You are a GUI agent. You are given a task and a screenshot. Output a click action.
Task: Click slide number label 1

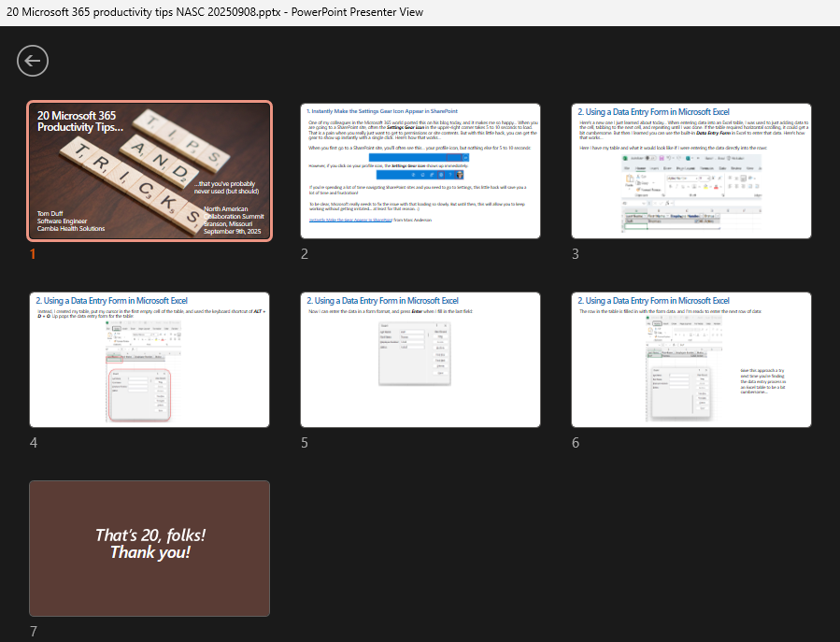33,254
